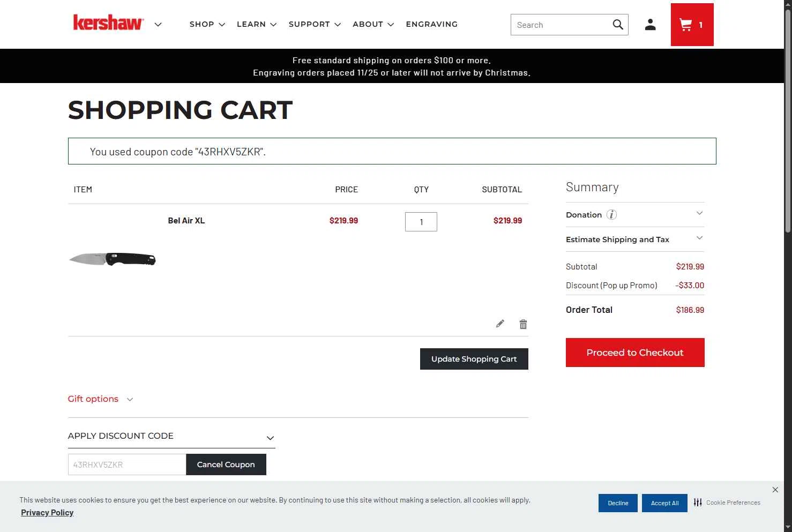Viewport: 792px width, 532px height.
Task: Open the account profile icon
Action: point(651,25)
